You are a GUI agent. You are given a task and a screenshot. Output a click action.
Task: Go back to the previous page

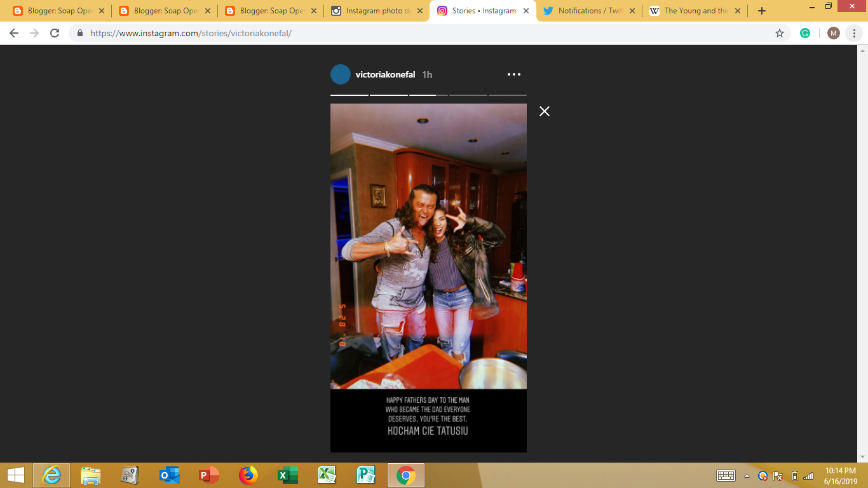point(14,33)
